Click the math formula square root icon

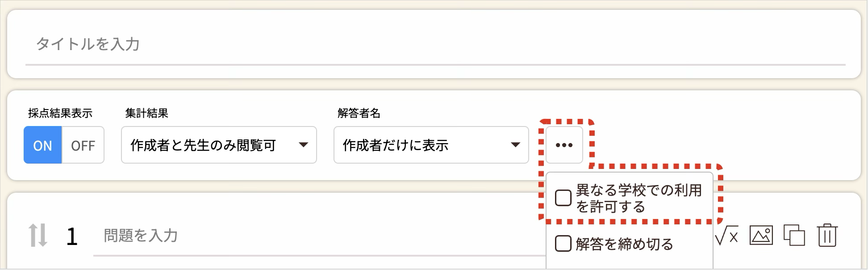pos(726,236)
